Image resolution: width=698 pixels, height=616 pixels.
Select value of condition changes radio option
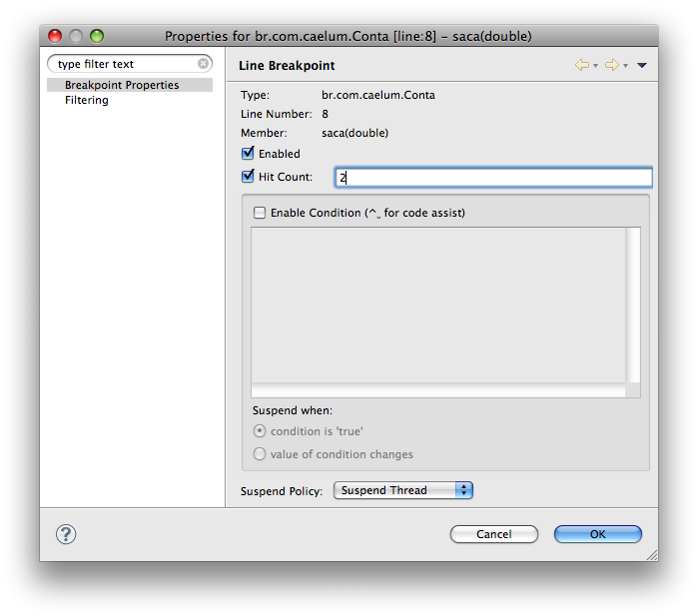260,454
